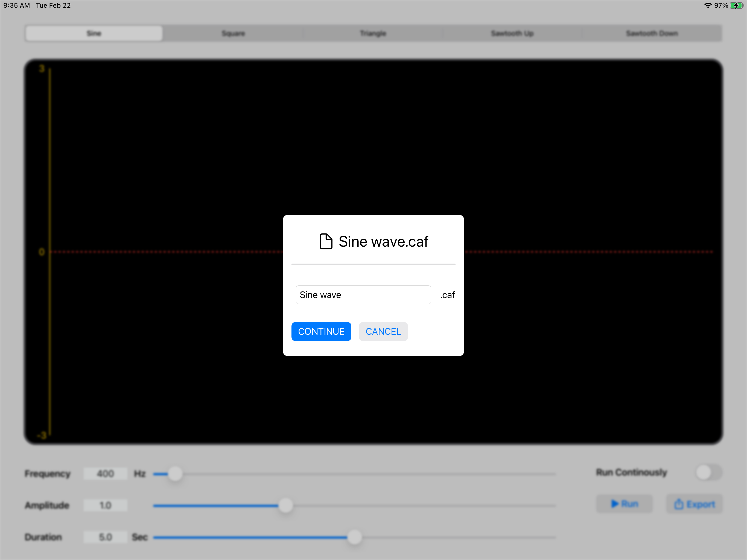
Task: Switch to the Square waveform tab
Action: [x=233, y=33]
